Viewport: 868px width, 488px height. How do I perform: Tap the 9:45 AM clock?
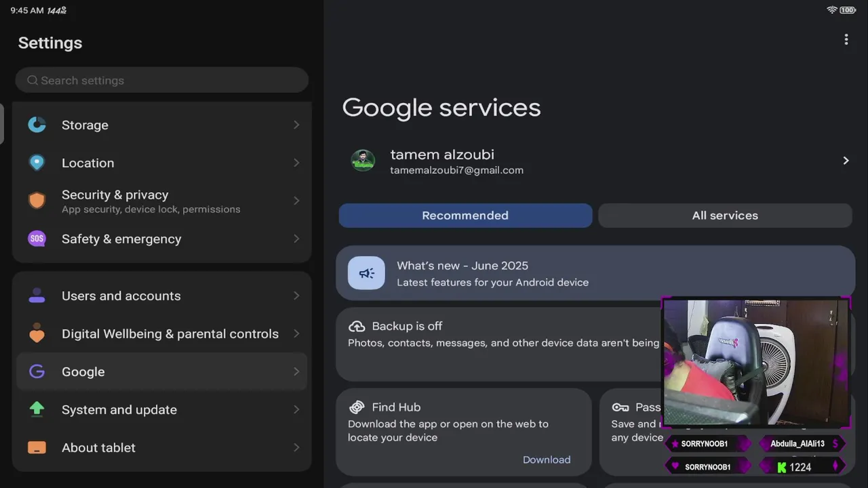click(x=27, y=10)
